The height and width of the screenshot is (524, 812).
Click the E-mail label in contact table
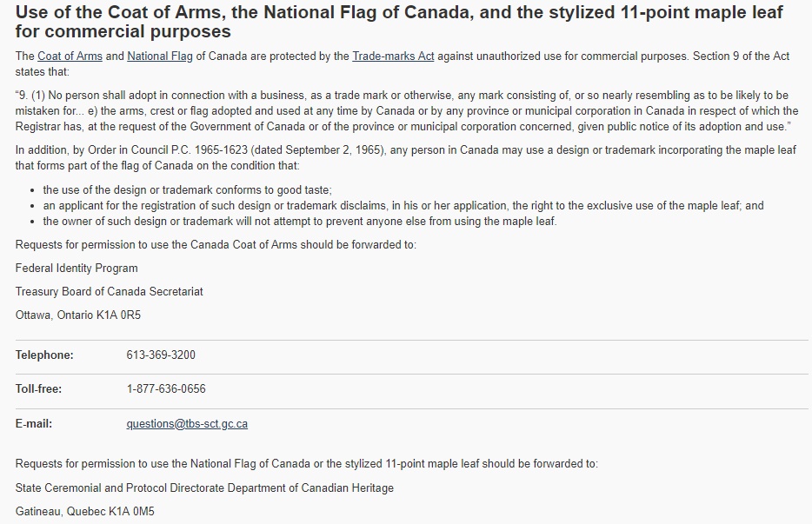(x=34, y=423)
